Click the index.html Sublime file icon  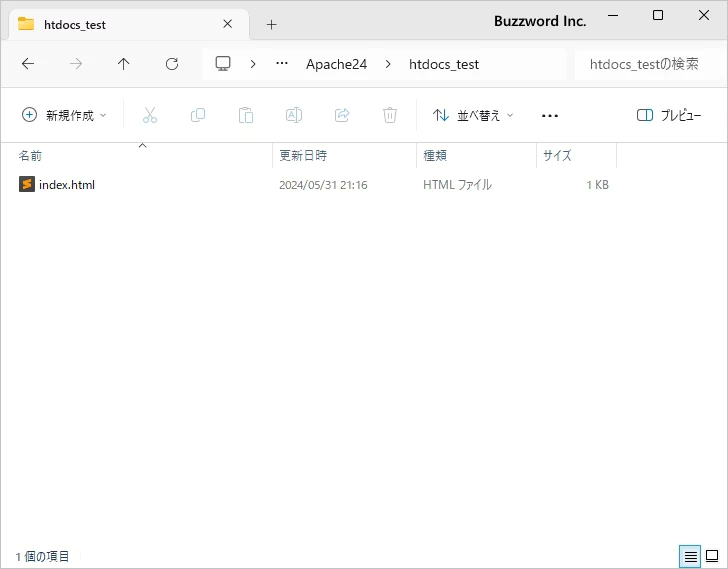point(27,184)
